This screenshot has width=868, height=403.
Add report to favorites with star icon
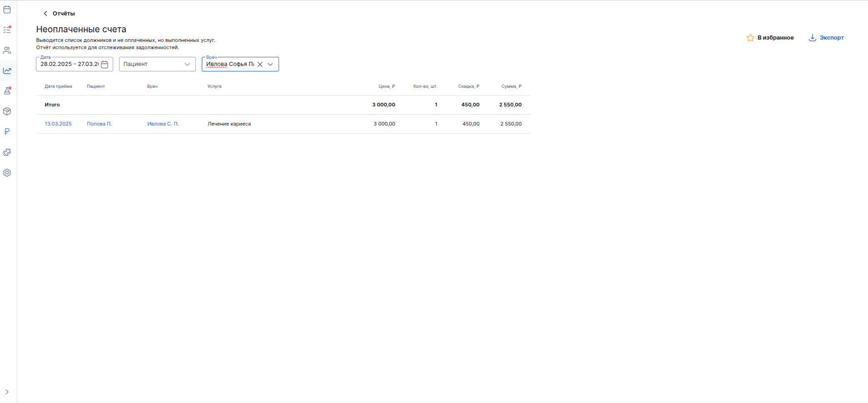click(x=750, y=38)
